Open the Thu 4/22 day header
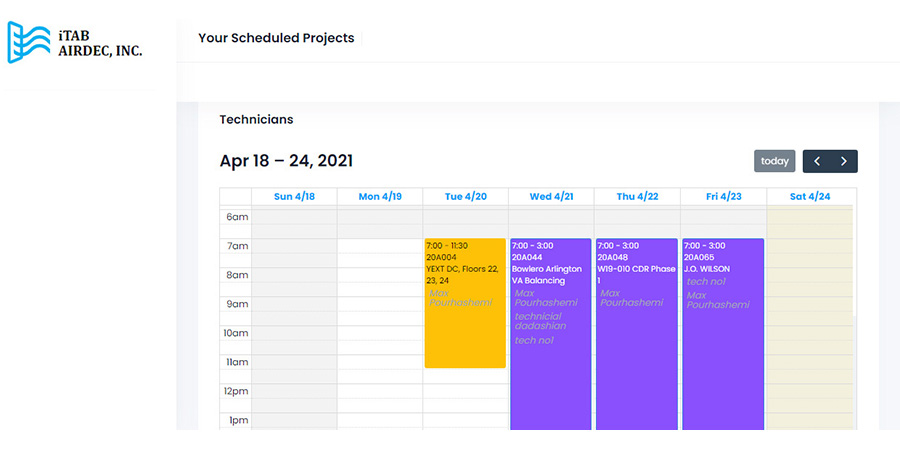900x450 pixels. click(638, 197)
